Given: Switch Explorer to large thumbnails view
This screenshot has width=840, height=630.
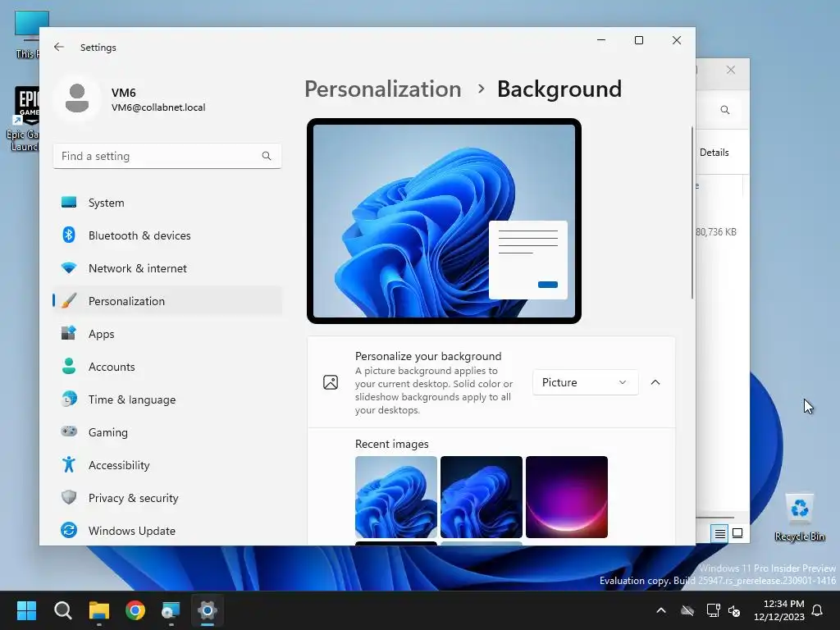Looking at the screenshot, I should [737, 533].
